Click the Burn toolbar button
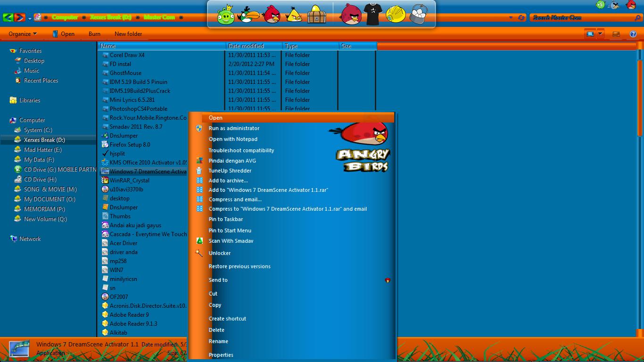This screenshot has height=362, width=644. pos(94,34)
